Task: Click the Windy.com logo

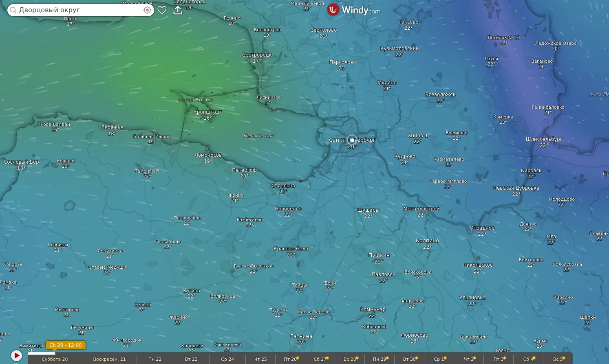Action: click(354, 10)
